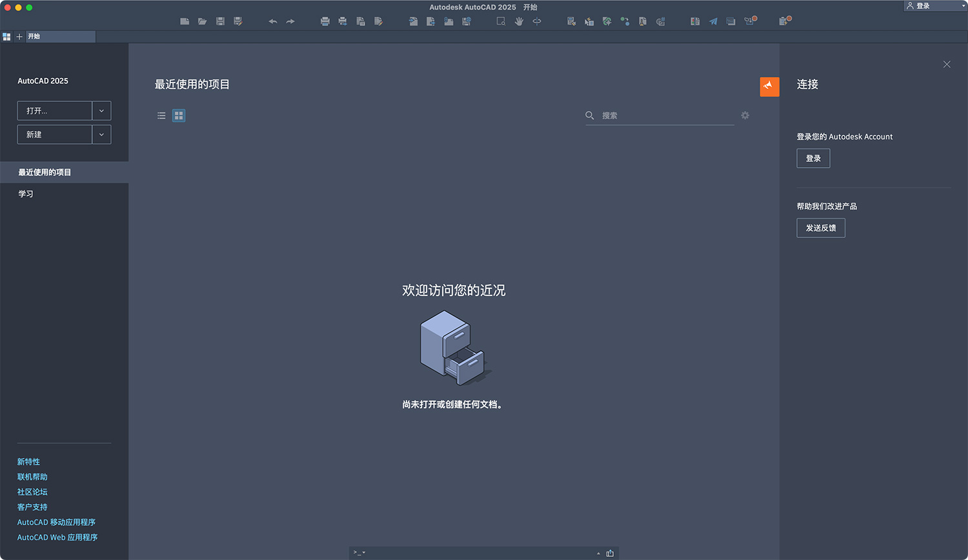The image size is (968, 560).
Task: Select the Save As toolbar icon
Action: point(238,21)
